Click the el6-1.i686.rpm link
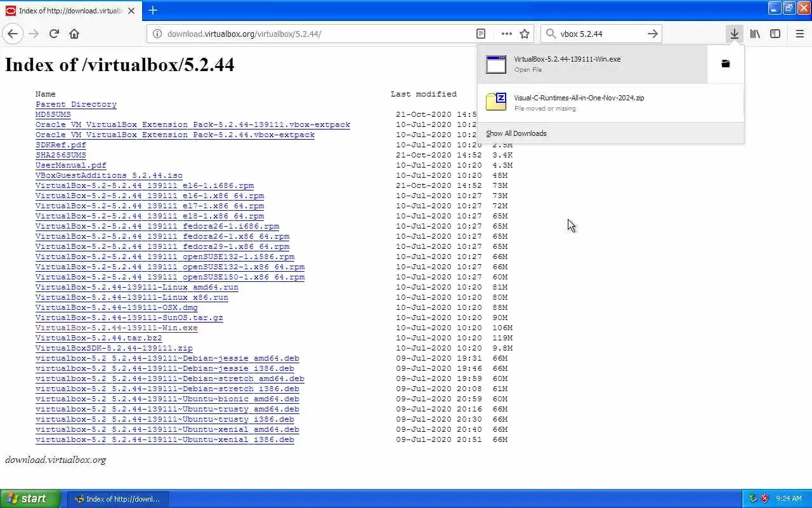Image resolution: width=812 pixels, height=508 pixels. pos(145,185)
